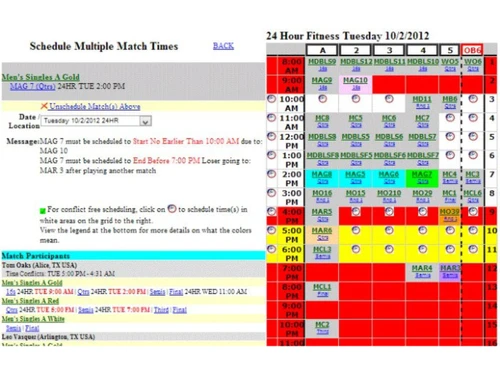The width and height of the screenshot is (500, 375).
Task: Select court A column header
Action: [x=322, y=50]
